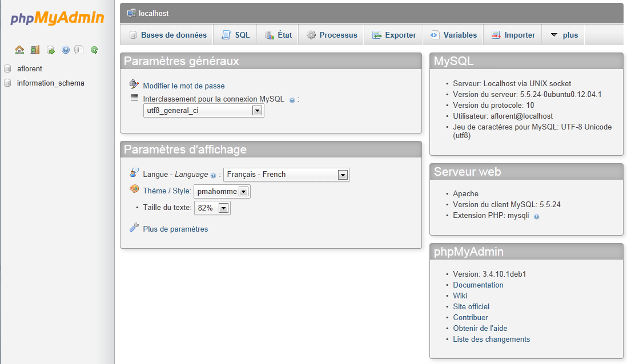This screenshot has height=364, width=627.
Task: Click localhost in the server breadcrumb
Action: pos(154,14)
